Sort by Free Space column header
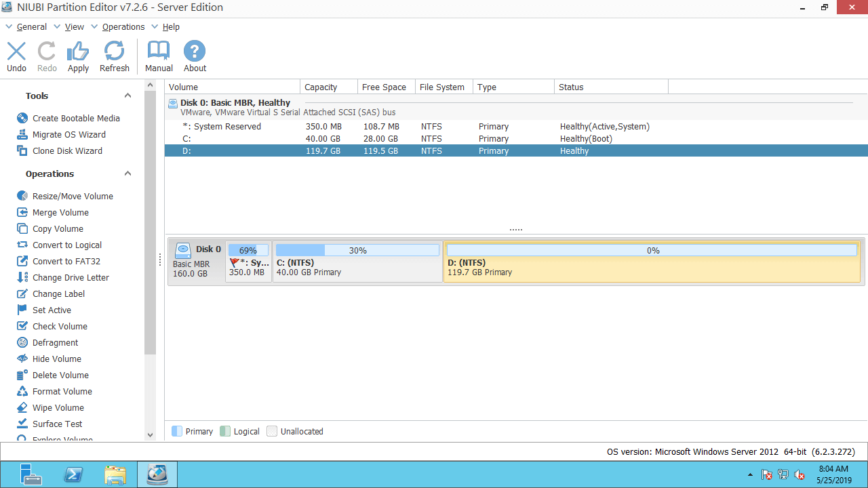This screenshot has width=868, height=488. pos(384,87)
